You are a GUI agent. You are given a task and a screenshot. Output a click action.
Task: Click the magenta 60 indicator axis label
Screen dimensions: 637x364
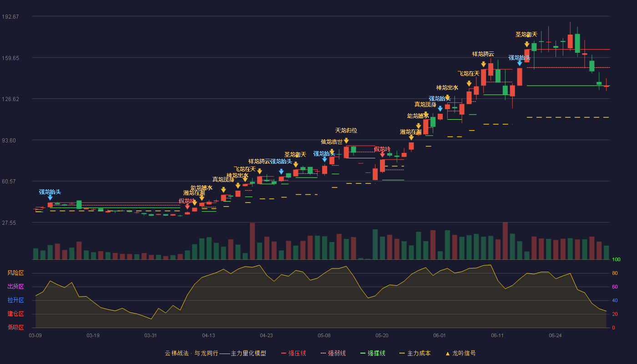point(615,287)
